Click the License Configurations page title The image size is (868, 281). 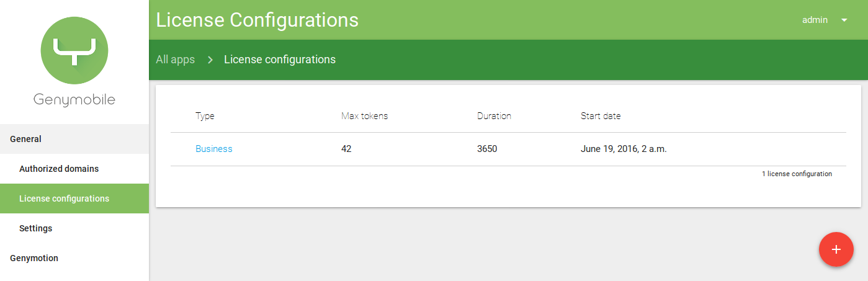pos(257,20)
